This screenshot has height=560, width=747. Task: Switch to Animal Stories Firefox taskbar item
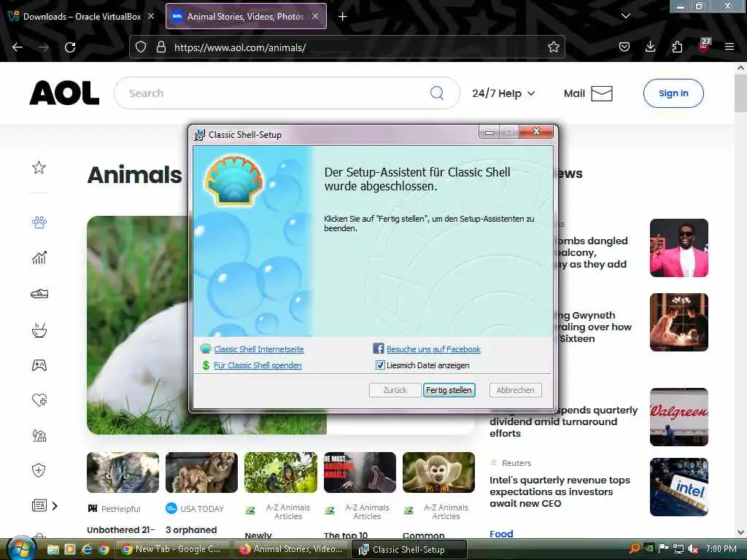click(x=291, y=549)
